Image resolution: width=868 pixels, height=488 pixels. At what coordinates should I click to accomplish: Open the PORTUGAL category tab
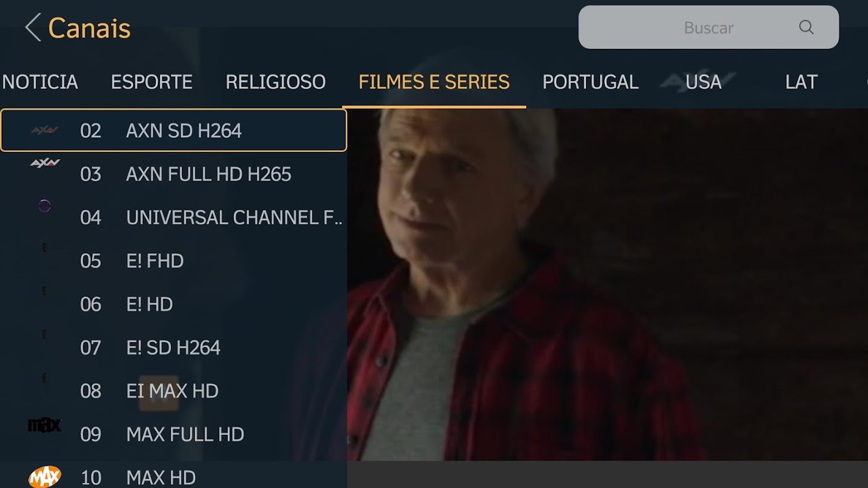[x=590, y=82]
